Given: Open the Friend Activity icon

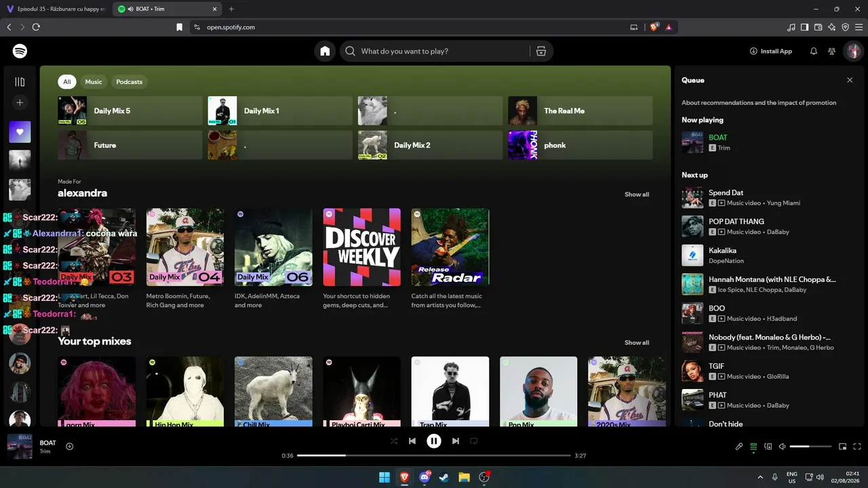Looking at the screenshot, I should (832, 51).
